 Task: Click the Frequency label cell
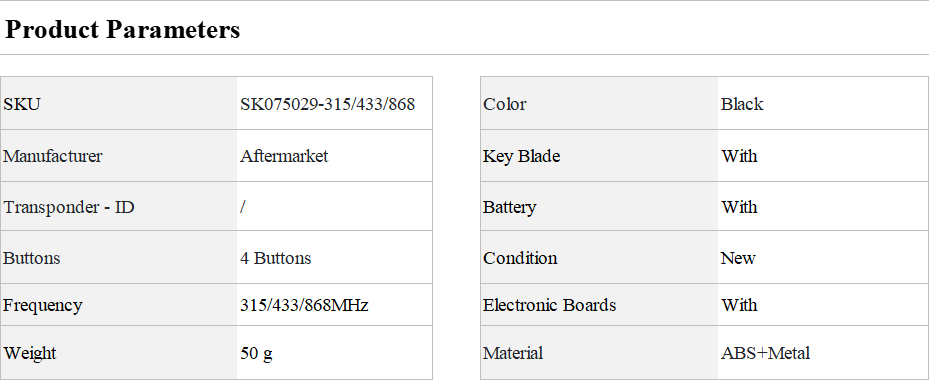coord(119,305)
